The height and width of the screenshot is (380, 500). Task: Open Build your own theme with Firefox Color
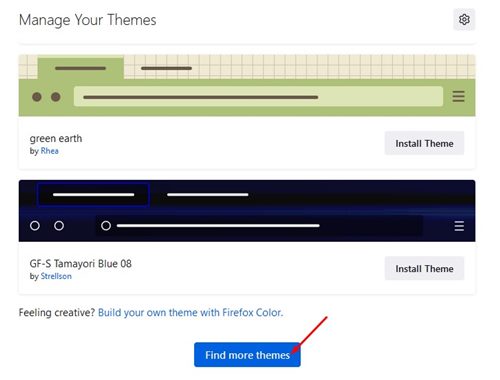[190, 313]
